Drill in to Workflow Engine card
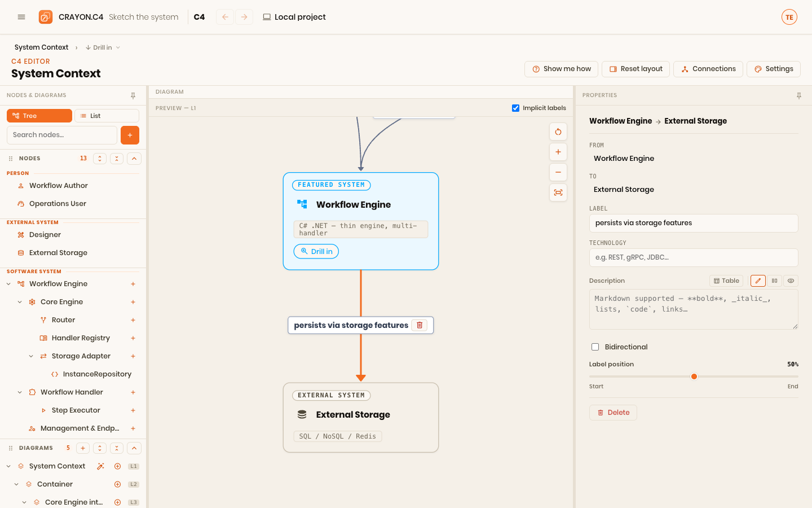 (x=316, y=251)
